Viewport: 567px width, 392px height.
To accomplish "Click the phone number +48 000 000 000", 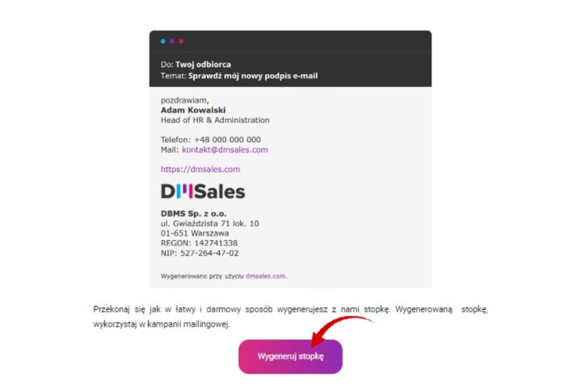I will click(228, 140).
